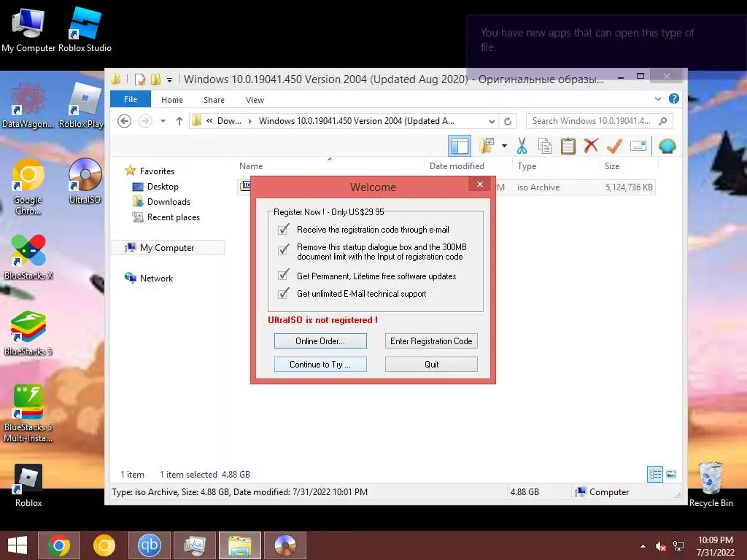
Task: Open Explorer Help question mark icon
Action: click(673, 98)
